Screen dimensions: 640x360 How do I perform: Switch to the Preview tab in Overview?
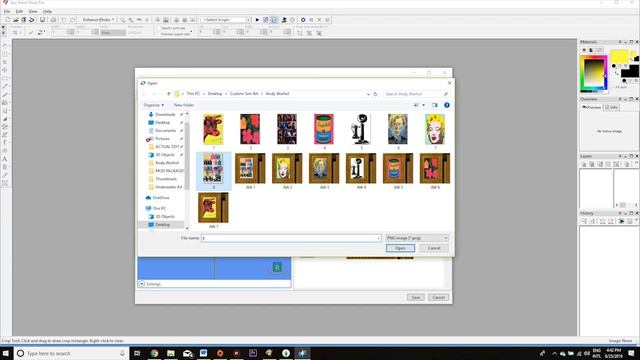point(591,107)
